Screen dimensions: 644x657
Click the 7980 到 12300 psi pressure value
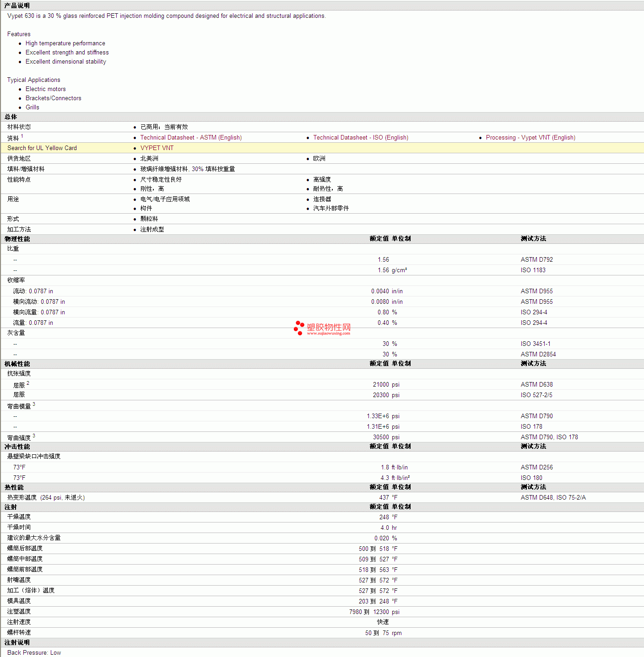(374, 612)
